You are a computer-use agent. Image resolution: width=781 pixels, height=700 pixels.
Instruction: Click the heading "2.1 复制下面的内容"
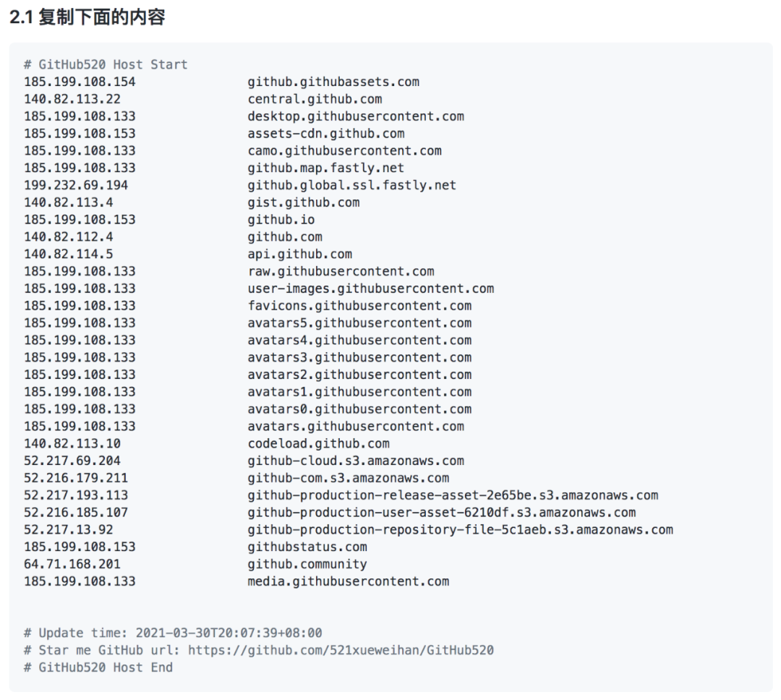88,17
